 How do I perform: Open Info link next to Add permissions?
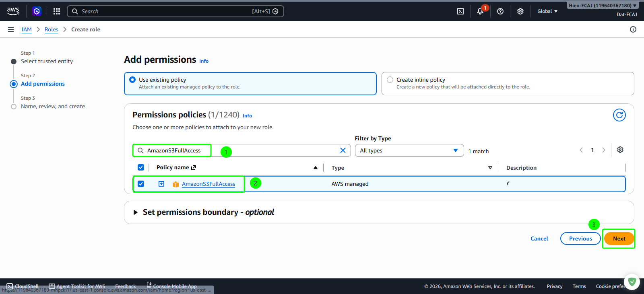[204, 61]
